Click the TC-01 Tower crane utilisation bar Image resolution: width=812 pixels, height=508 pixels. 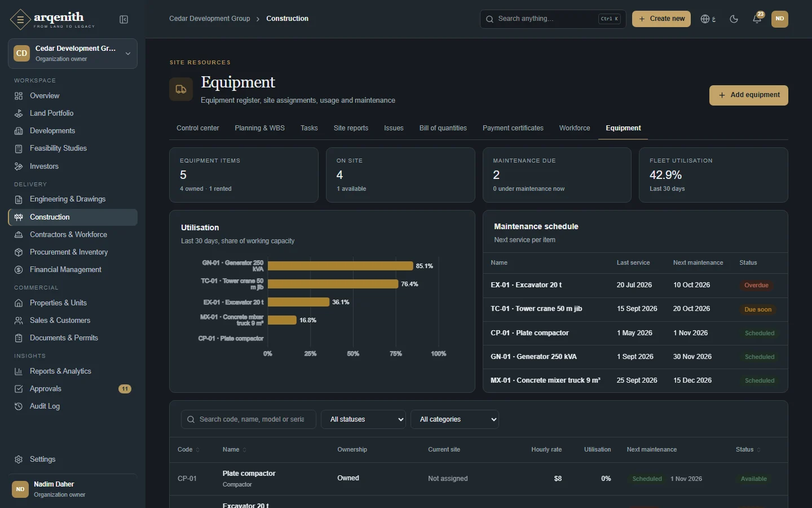coord(333,284)
